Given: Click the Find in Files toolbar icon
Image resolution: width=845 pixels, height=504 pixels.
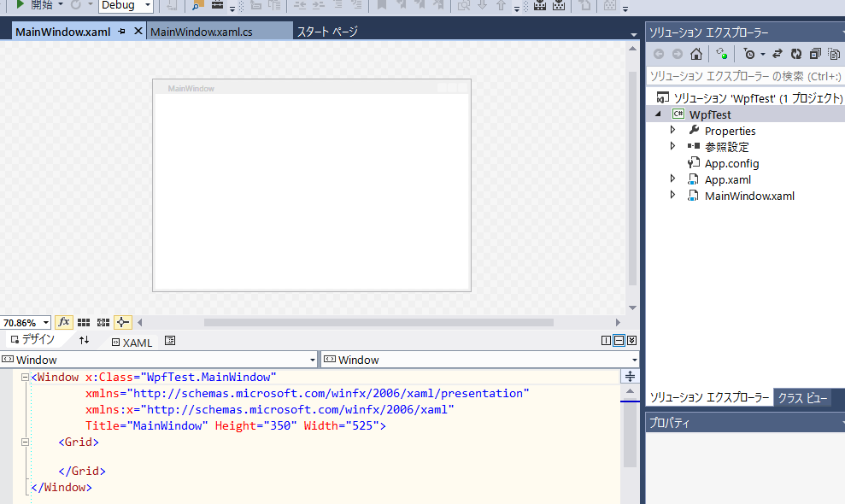Looking at the screenshot, I should (x=197, y=5).
